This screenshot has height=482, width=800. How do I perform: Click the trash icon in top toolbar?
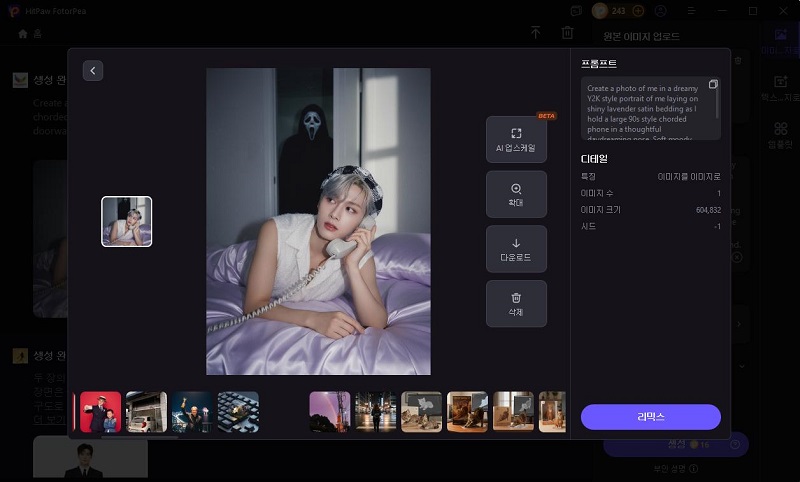(568, 33)
